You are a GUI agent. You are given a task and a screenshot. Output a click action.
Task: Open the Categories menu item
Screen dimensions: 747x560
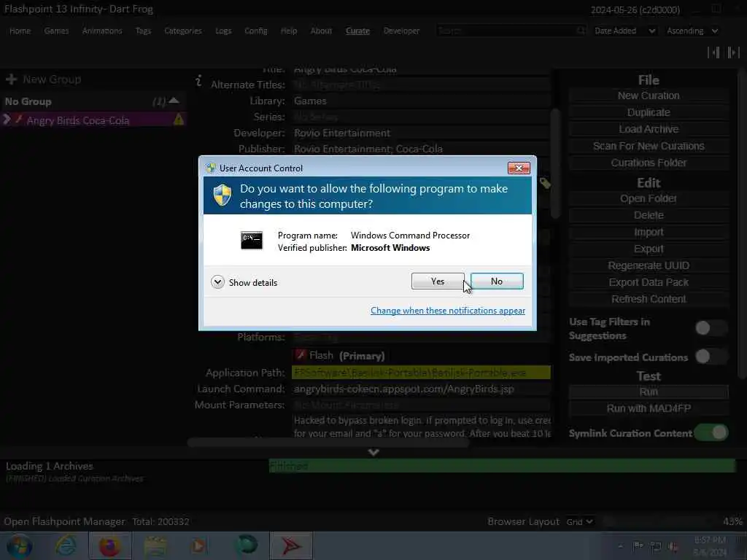tap(183, 31)
